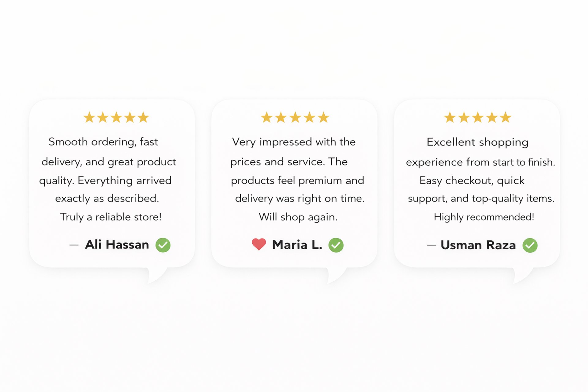Click the speech bubble tail under Maria's card
This screenshot has width=588, height=392.
click(336, 275)
